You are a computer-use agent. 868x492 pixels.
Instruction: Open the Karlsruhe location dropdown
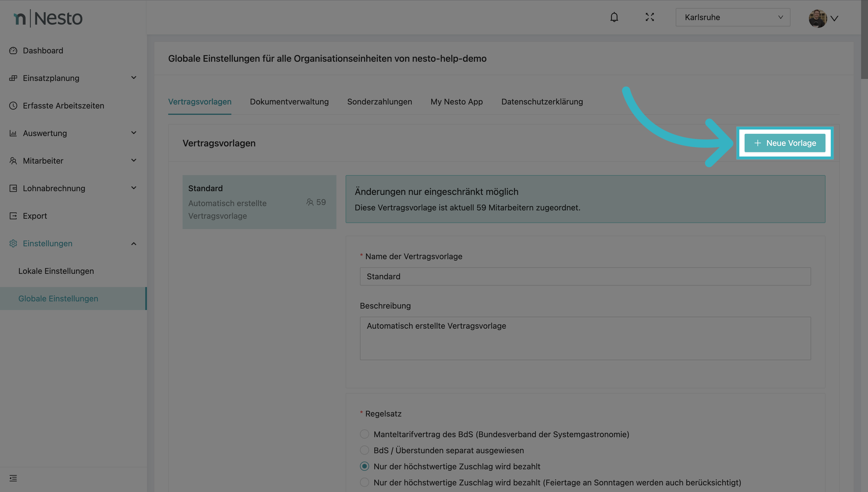(x=733, y=17)
